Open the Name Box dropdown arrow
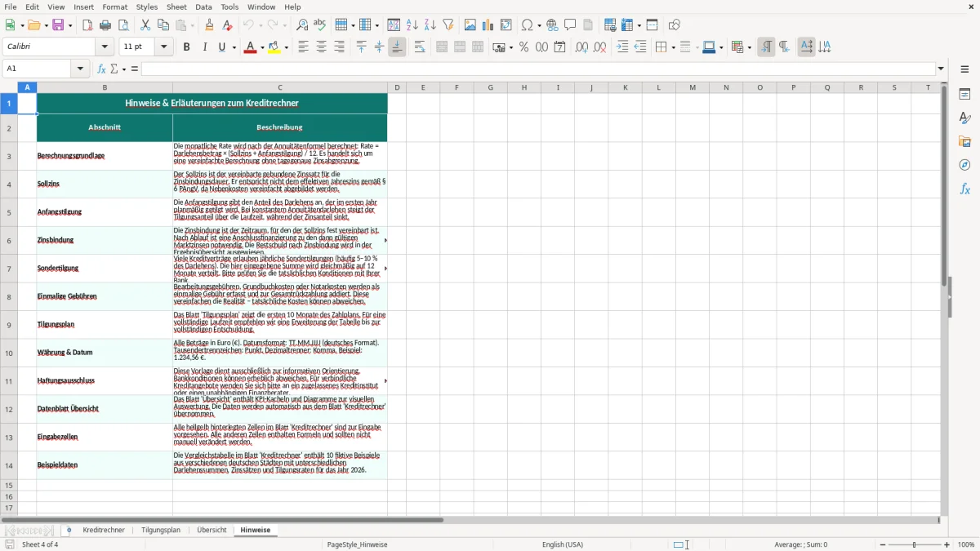The image size is (980, 551). pos(81,69)
